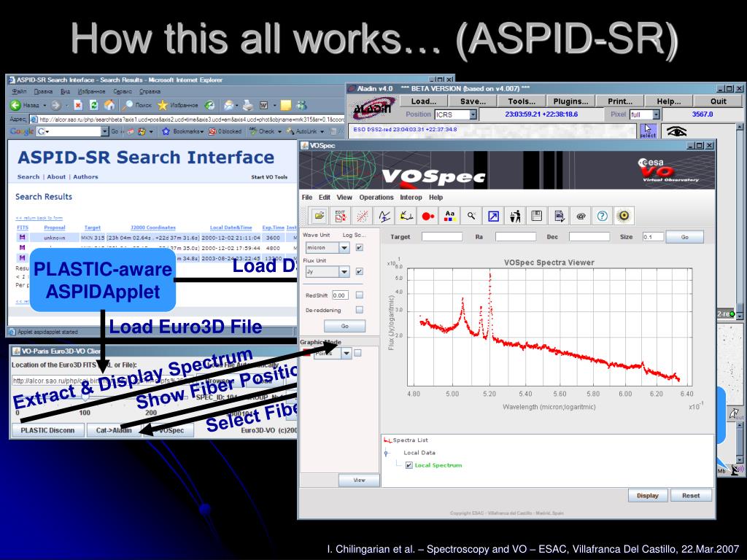The width and height of the screenshot is (747, 560).
Task: Toggle checkbox next to Graphic Mode dropdown
Action: [357, 353]
